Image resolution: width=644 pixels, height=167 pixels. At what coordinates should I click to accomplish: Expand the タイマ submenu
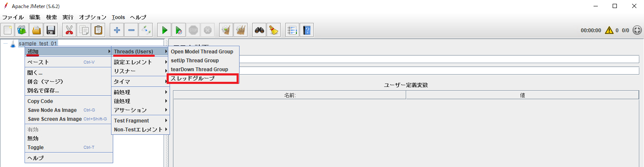pyautogui.click(x=140, y=81)
